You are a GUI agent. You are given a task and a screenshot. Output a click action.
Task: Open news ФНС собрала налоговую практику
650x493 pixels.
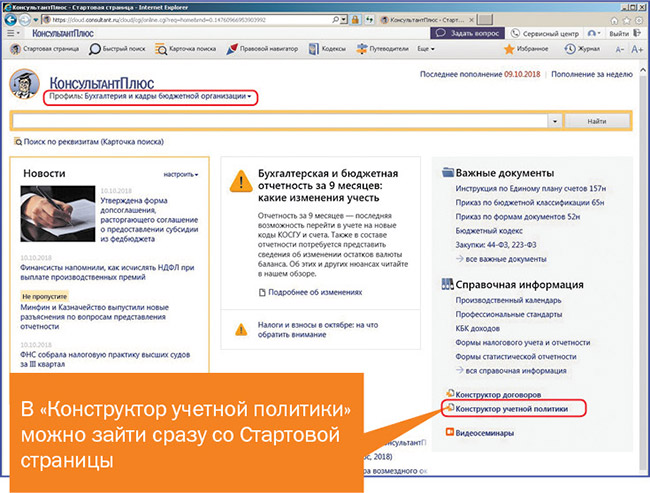tap(105, 359)
